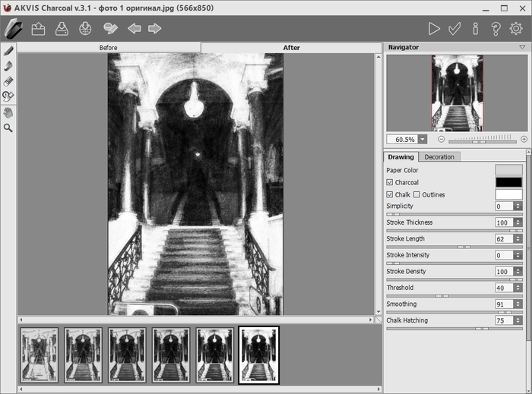Select the third timeline shot thumbnail
This screenshot has height=394, width=532.
click(x=127, y=355)
